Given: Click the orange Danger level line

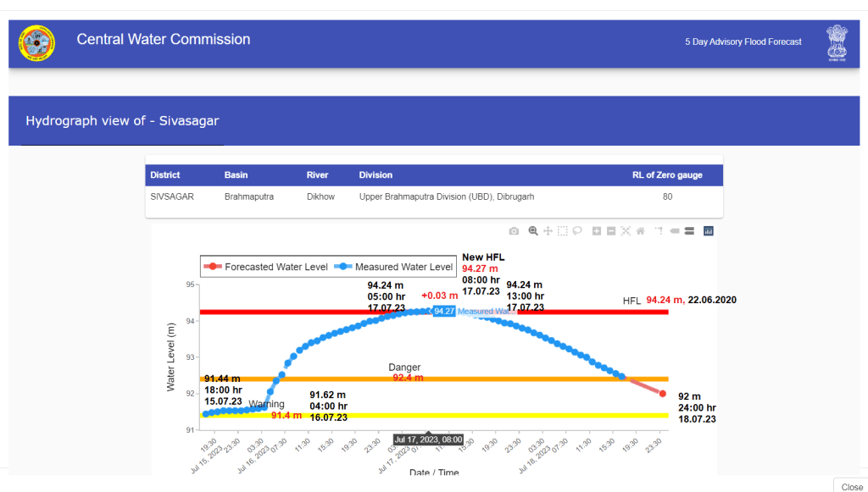Looking at the screenshot, I should coord(434,379).
